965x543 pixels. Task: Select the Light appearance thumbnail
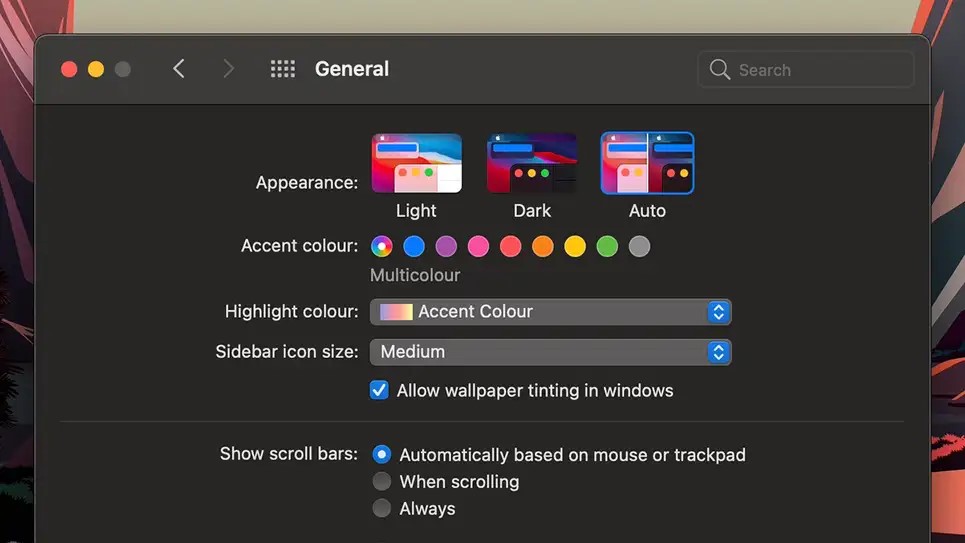(417, 163)
